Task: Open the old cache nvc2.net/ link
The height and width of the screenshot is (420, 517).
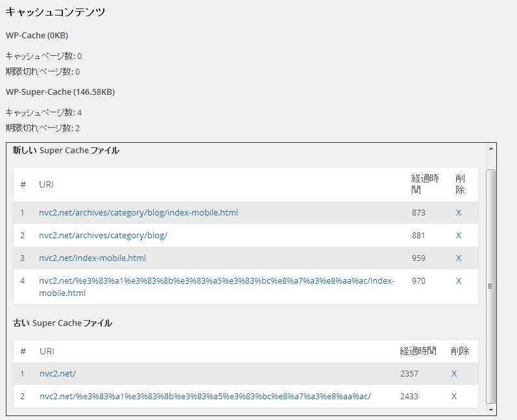Action: 58,373
